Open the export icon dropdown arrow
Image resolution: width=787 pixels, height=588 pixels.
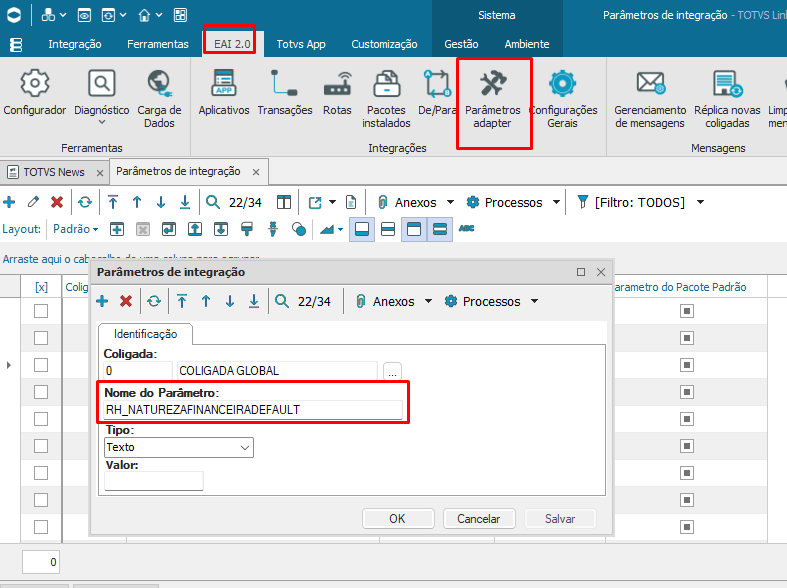coord(332,202)
